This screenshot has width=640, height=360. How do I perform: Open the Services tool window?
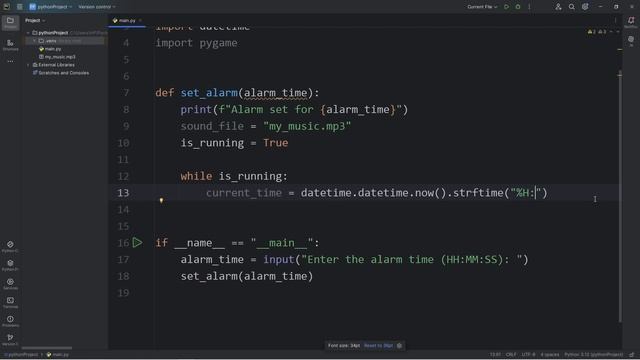tap(10, 284)
